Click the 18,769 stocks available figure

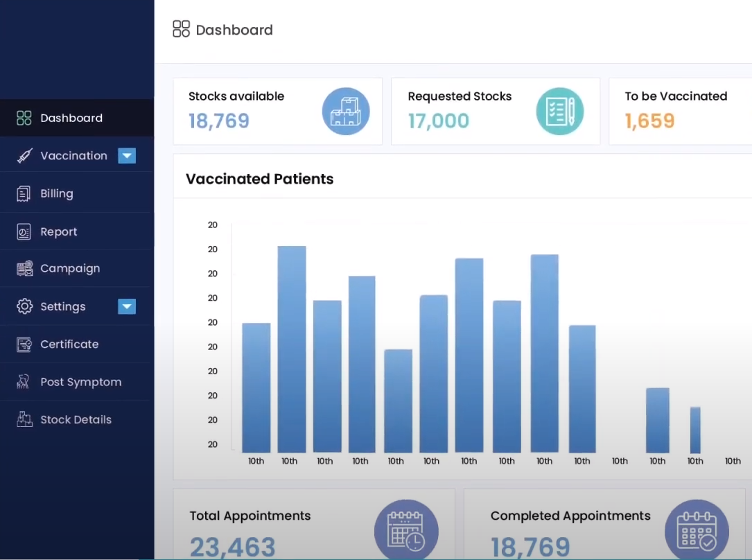click(x=218, y=121)
